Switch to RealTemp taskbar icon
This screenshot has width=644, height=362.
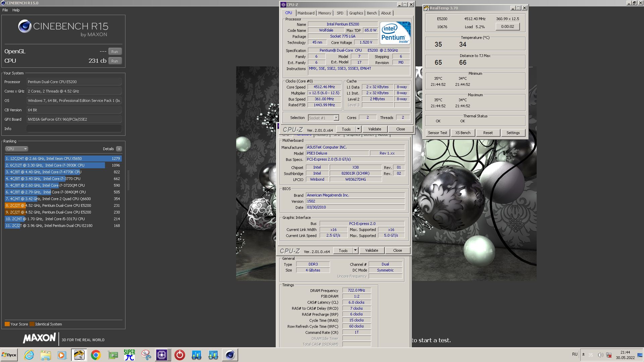click(x=79, y=355)
